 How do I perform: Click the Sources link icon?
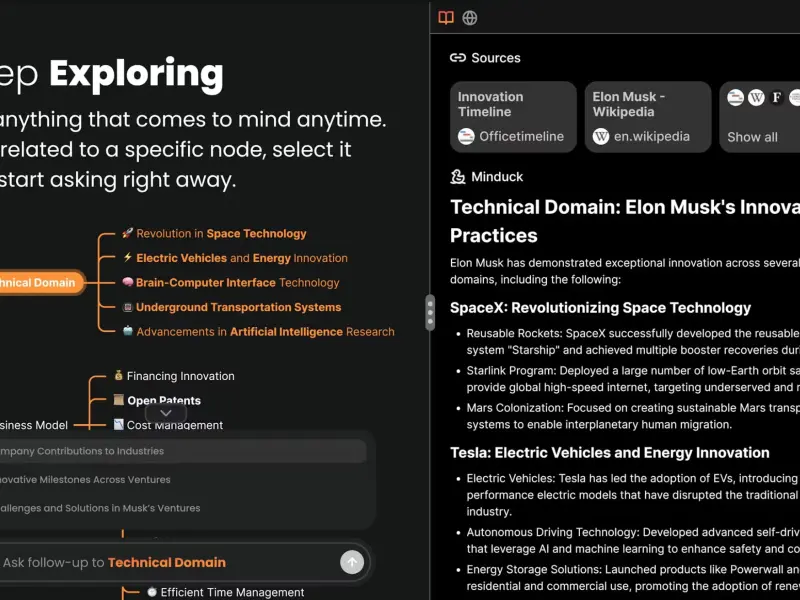pos(458,58)
